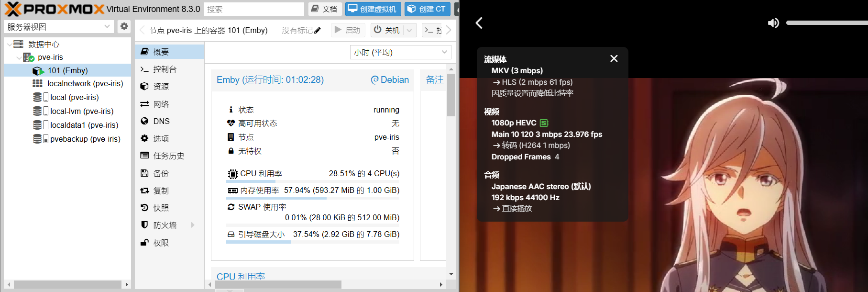868x292 pixels.
Task: Open the 文档 documentation button
Action: click(324, 9)
